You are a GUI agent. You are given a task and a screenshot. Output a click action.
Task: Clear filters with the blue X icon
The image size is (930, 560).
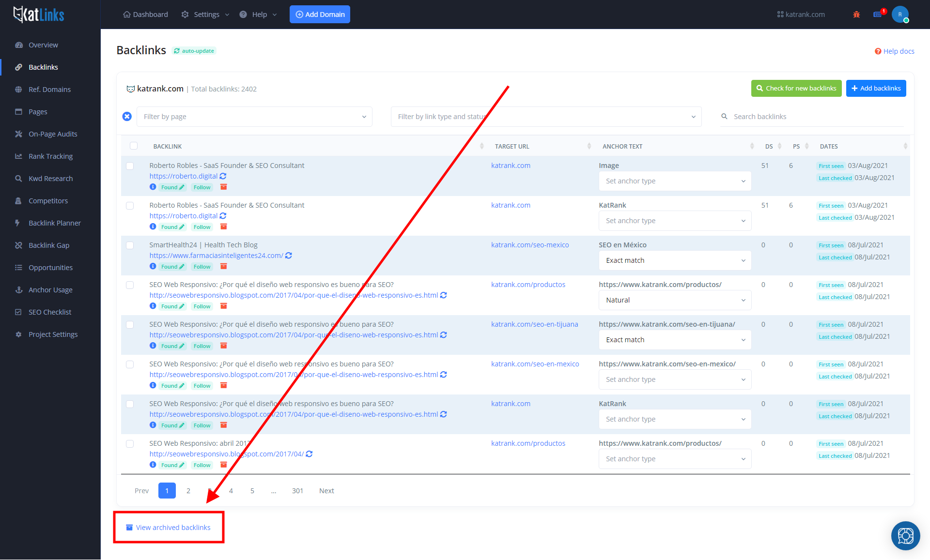(127, 117)
